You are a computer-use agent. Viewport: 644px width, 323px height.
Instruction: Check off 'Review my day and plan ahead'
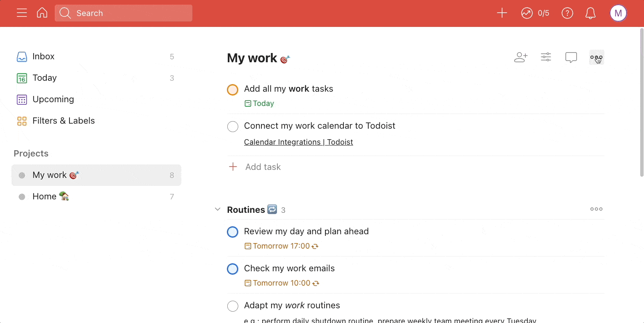233,232
